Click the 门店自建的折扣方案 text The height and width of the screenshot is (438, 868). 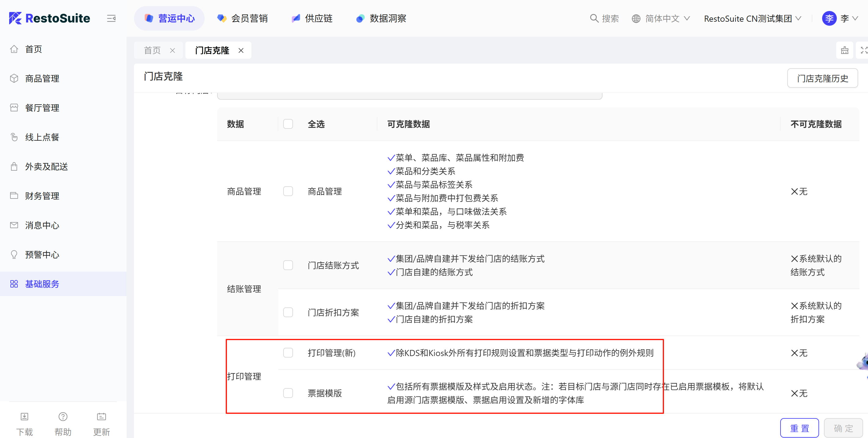(434, 319)
